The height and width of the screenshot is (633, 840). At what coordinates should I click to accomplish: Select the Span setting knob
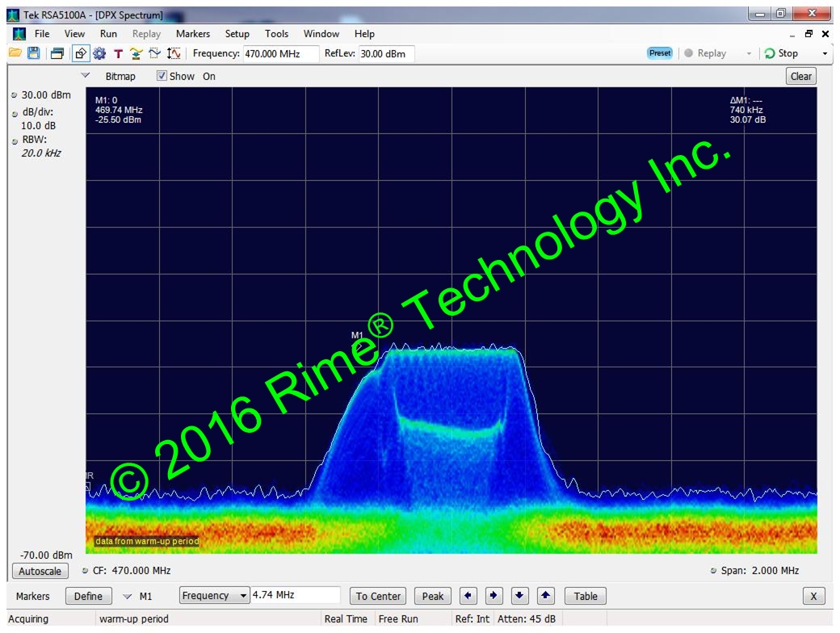[713, 571]
